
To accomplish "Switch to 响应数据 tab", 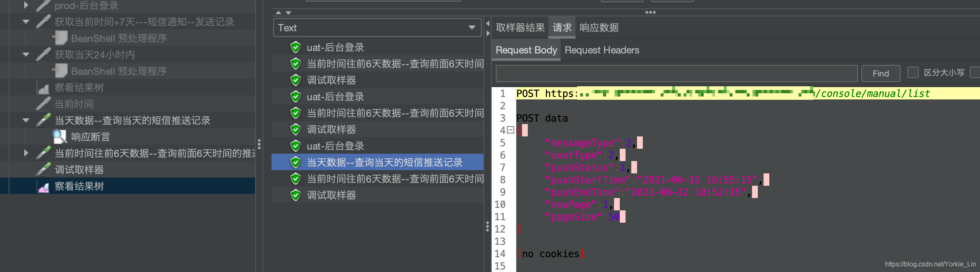I will (599, 28).
